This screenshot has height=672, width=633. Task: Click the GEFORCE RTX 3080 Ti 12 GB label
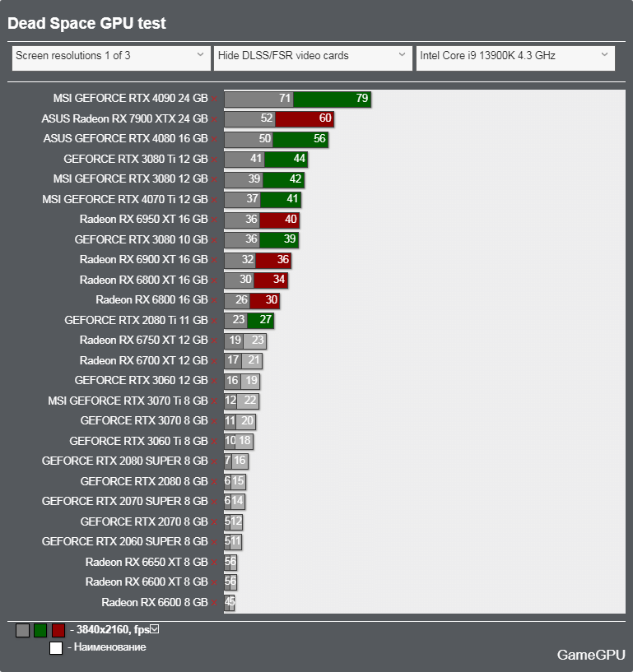click(x=136, y=159)
